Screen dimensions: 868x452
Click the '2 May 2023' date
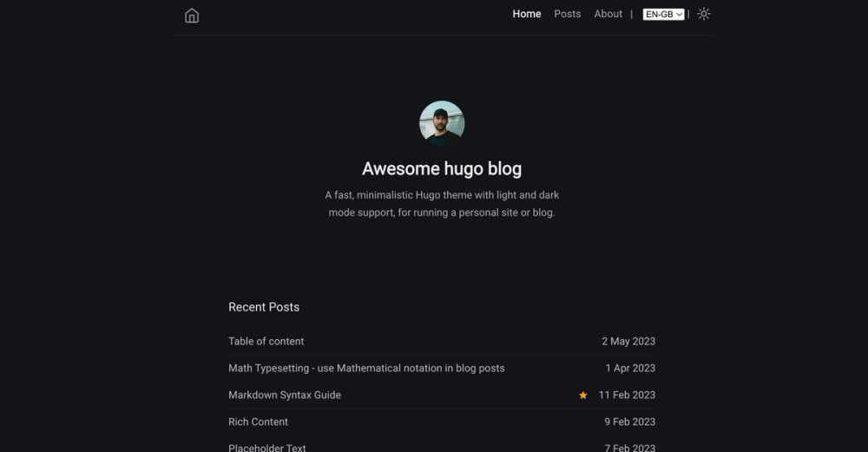coord(628,341)
